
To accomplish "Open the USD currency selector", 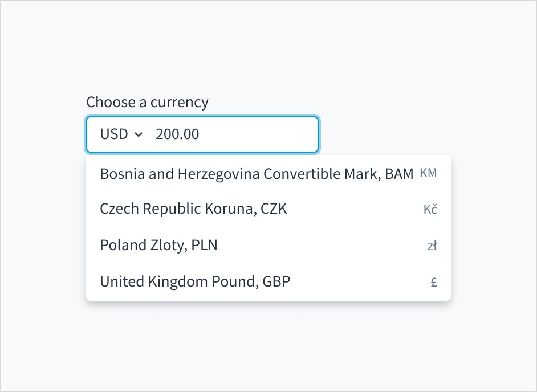I will pos(119,134).
